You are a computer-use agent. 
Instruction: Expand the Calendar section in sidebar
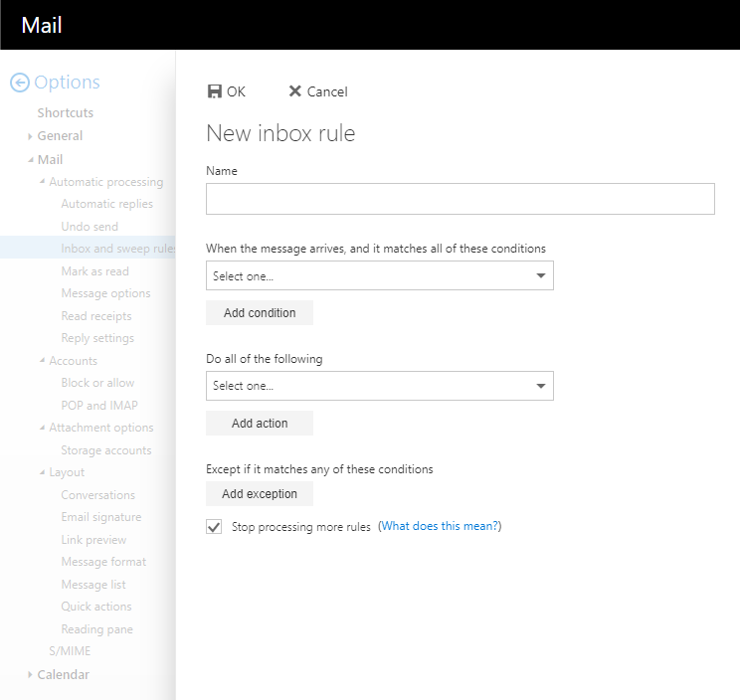point(31,675)
